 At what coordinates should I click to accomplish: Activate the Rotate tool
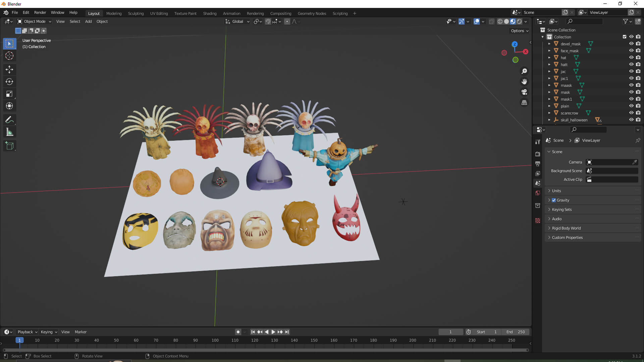click(x=9, y=81)
